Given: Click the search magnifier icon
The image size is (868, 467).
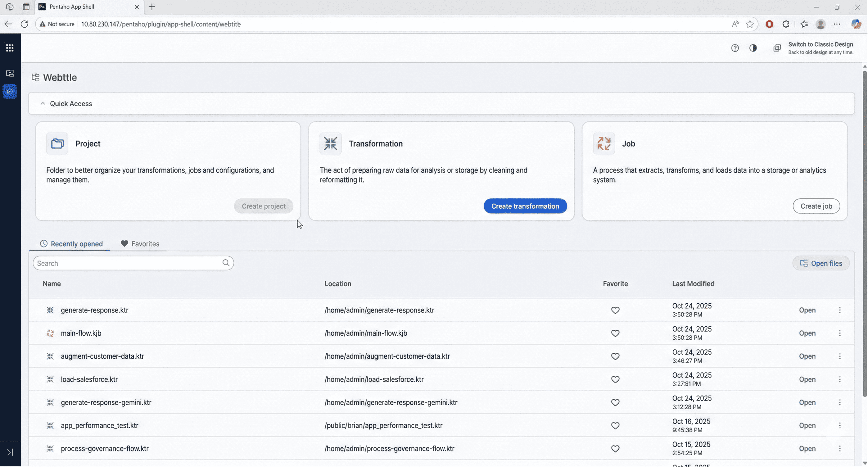Looking at the screenshot, I should click(226, 263).
